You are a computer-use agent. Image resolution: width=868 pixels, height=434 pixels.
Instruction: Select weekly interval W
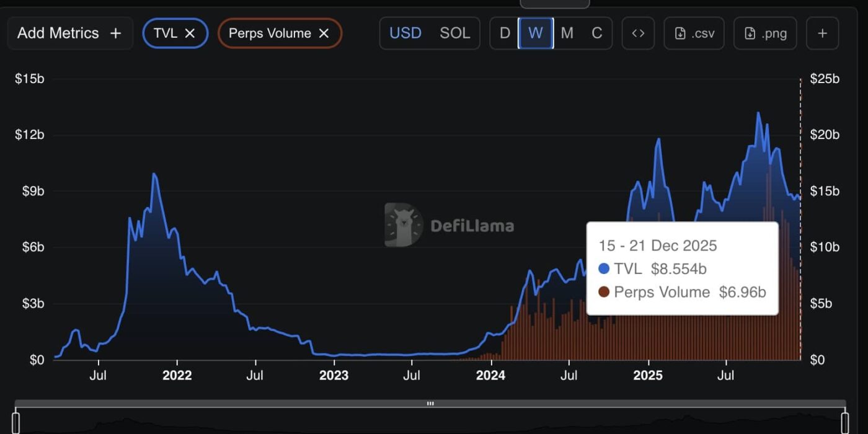[x=536, y=33]
